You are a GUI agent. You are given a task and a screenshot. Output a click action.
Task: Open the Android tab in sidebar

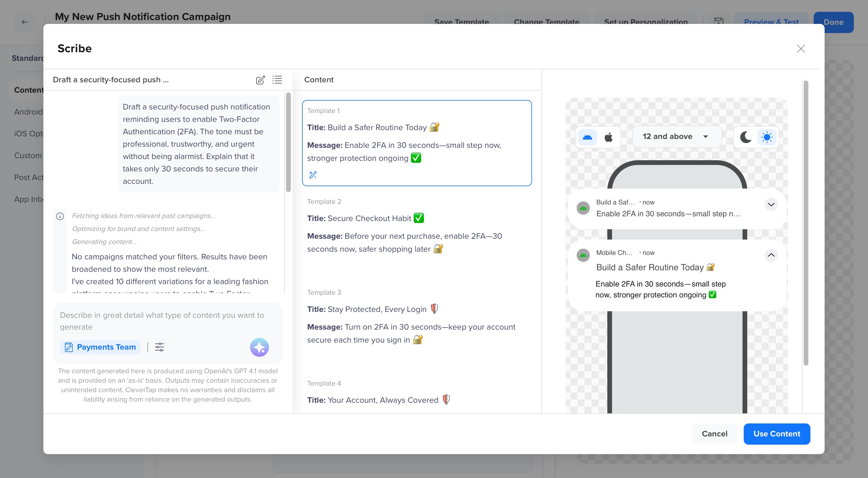tap(28, 112)
